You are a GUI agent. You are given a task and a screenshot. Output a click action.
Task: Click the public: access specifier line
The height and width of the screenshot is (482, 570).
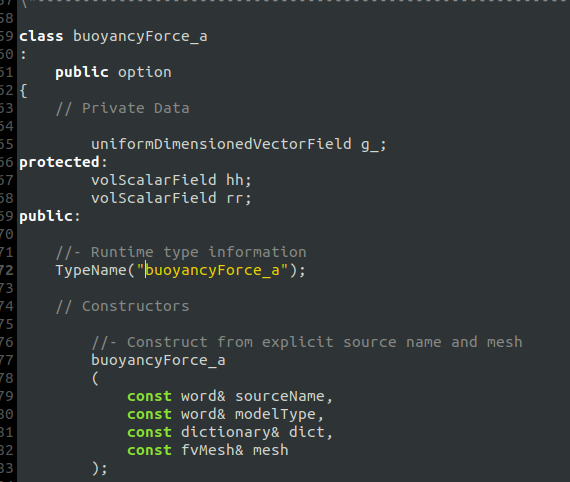pyautogui.click(x=49, y=216)
